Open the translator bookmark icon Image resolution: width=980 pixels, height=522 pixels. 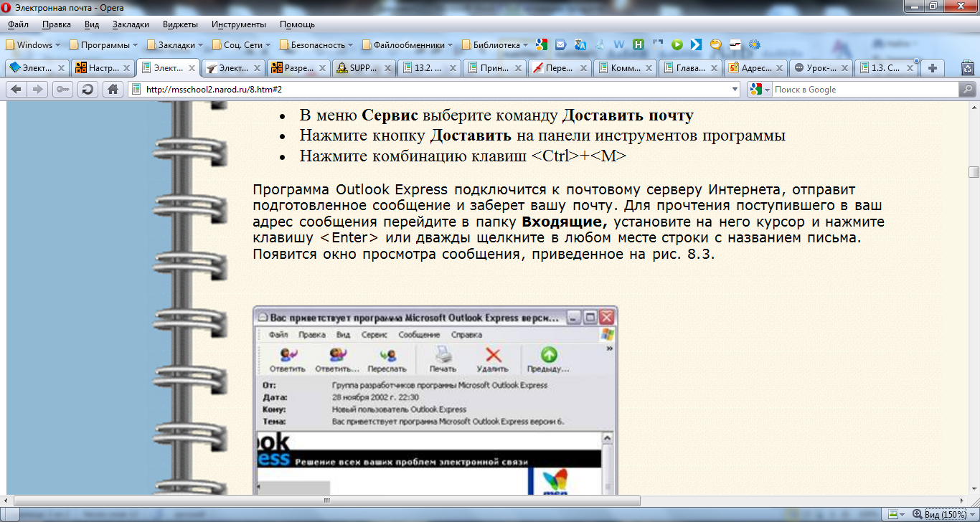click(580, 44)
